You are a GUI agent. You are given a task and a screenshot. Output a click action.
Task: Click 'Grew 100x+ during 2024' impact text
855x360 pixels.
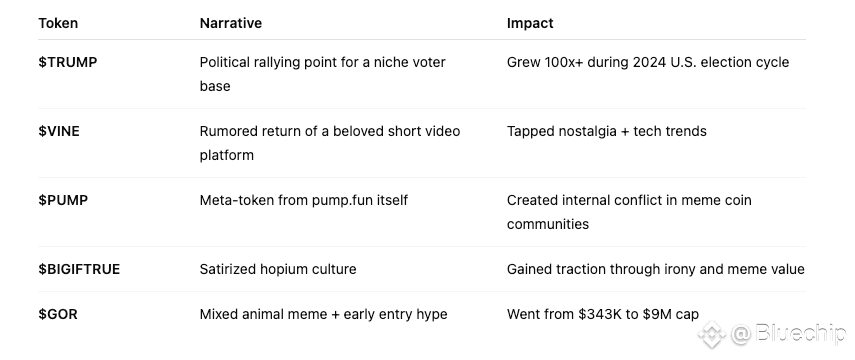point(648,62)
